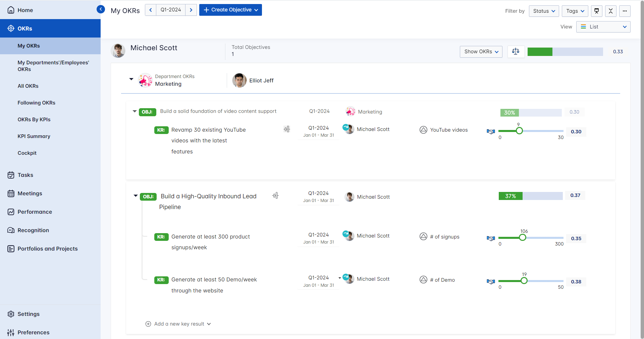The image size is (644, 339).
Task: Go to previous quarter with left arrow
Action: (151, 10)
